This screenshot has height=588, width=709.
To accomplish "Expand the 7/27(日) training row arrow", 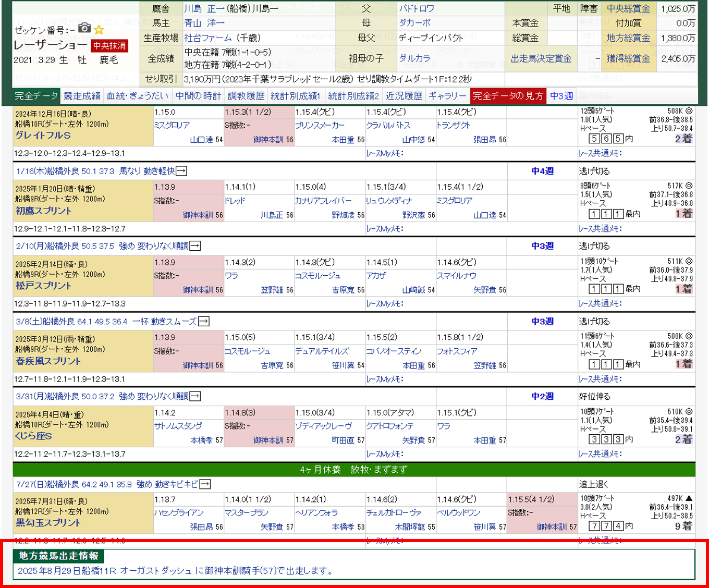I will [205, 484].
